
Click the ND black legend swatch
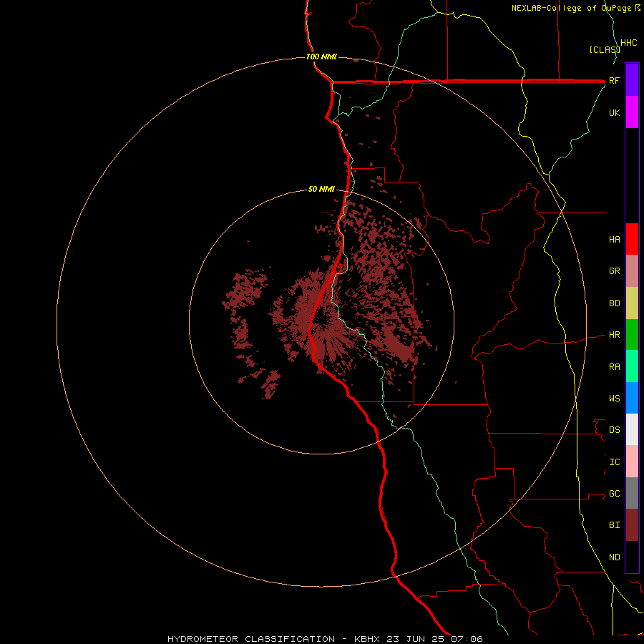[x=632, y=557]
